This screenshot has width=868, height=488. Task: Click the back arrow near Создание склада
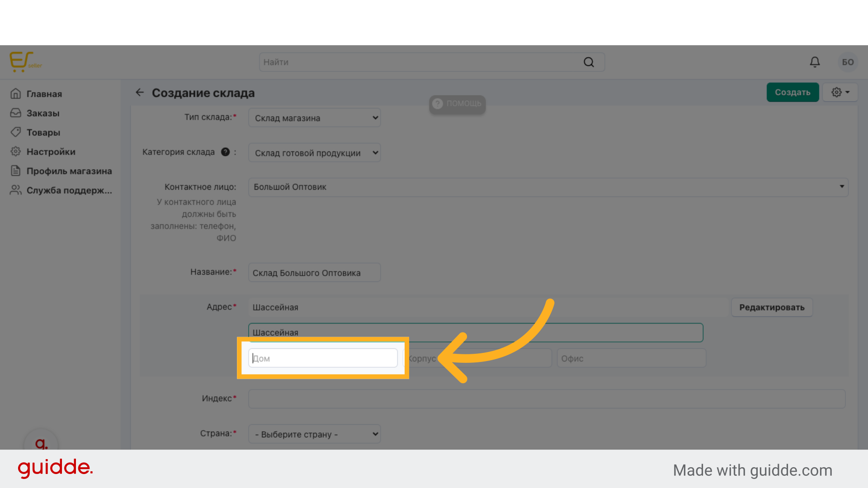(x=140, y=93)
